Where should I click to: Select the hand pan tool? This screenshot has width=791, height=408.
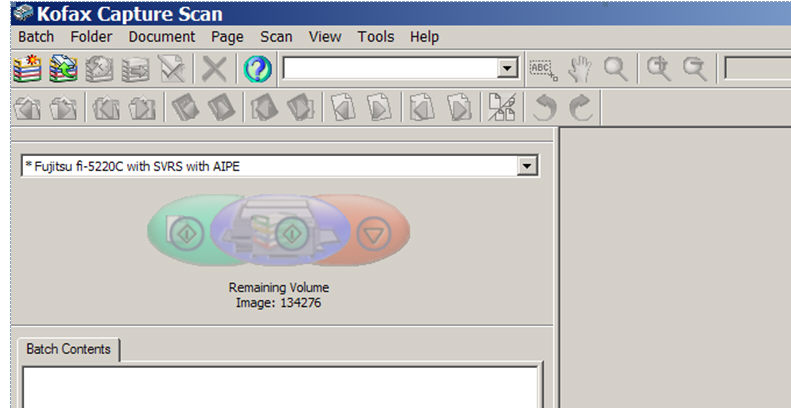pyautogui.click(x=580, y=68)
